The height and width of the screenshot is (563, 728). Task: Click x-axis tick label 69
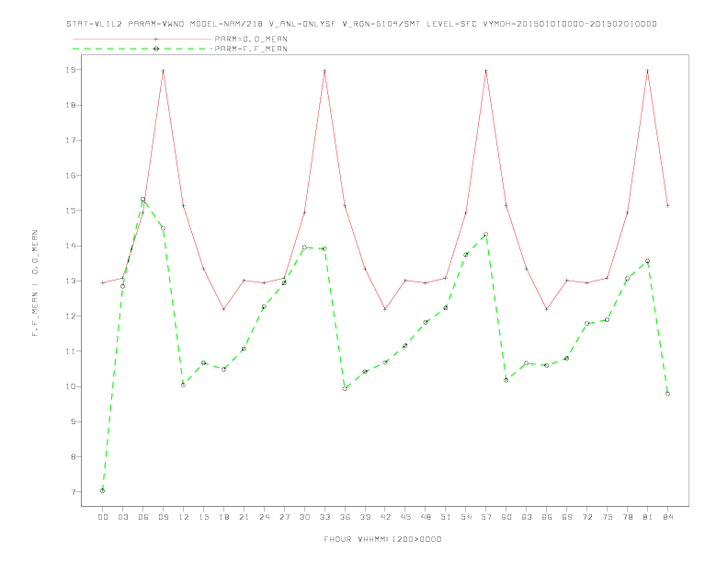(567, 517)
